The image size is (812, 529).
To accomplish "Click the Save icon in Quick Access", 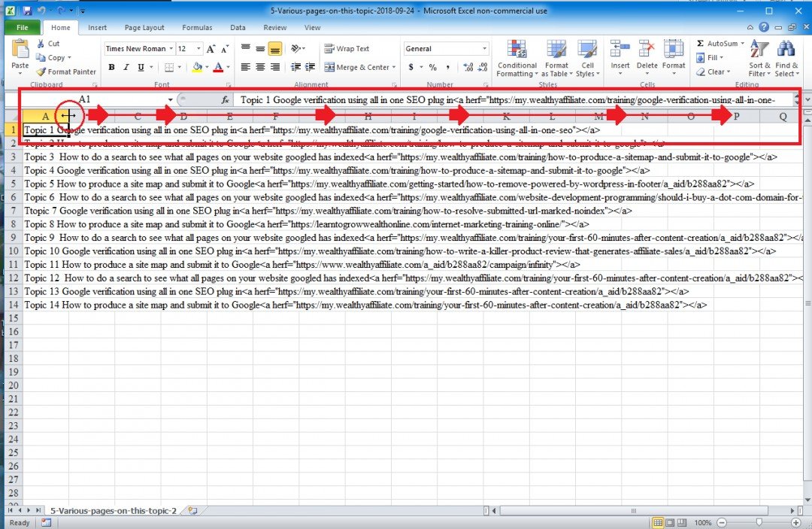I will 27,11.
